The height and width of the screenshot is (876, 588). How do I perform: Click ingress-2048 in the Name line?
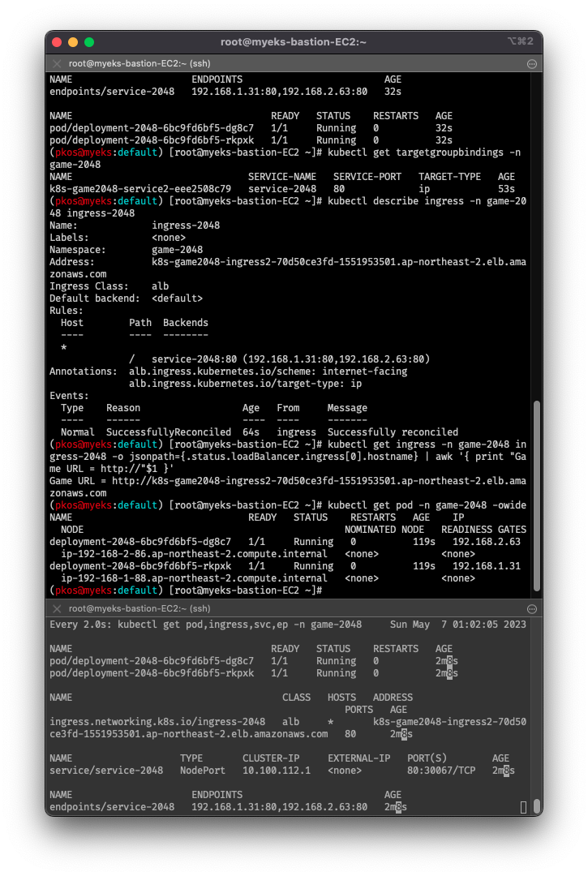[x=186, y=225]
